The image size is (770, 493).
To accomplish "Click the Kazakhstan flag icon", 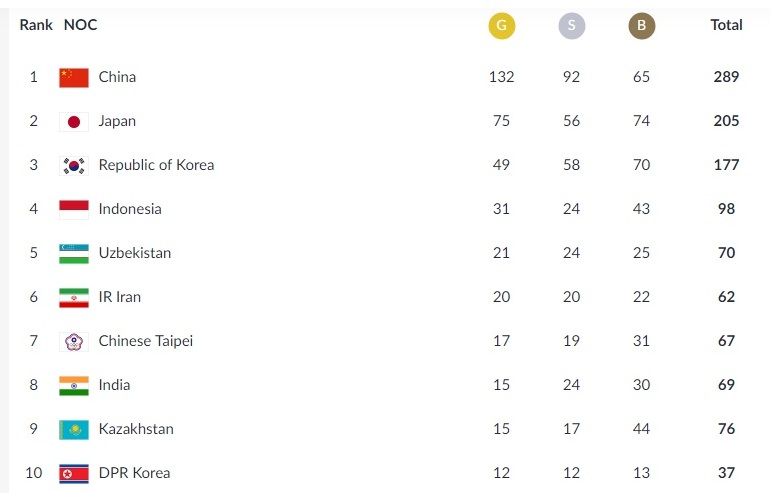I will tap(74, 429).
